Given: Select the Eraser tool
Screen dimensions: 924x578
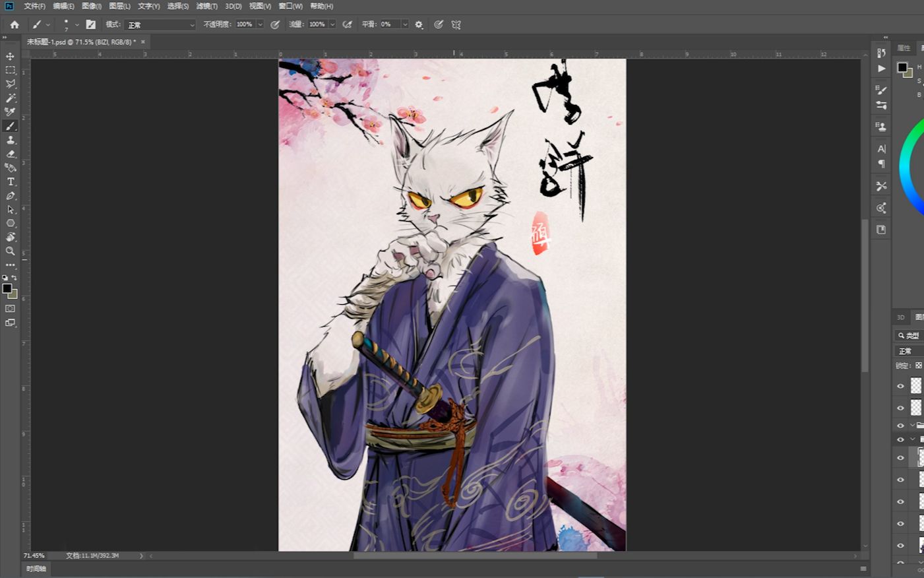Looking at the screenshot, I should tap(10, 154).
